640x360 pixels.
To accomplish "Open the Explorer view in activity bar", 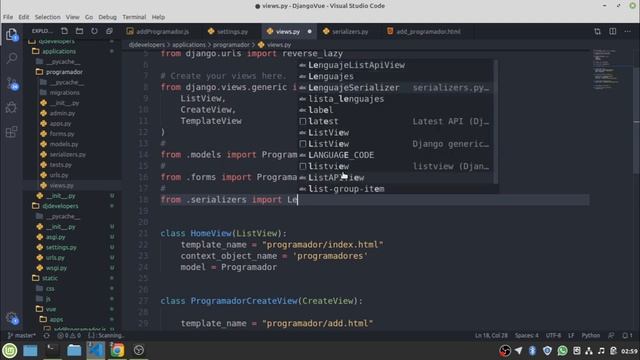I will (x=11, y=35).
